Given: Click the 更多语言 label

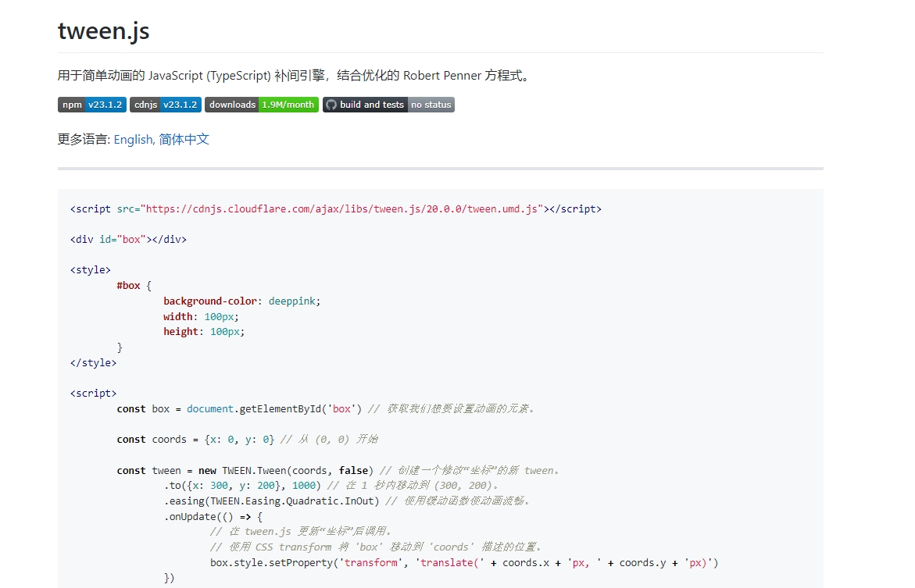Looking at the screenshot, I should click(x=84, y=140).
